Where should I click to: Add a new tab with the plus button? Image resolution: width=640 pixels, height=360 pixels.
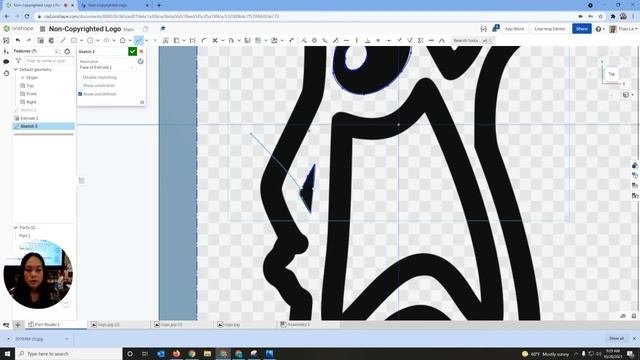click(x=18, y=324)
